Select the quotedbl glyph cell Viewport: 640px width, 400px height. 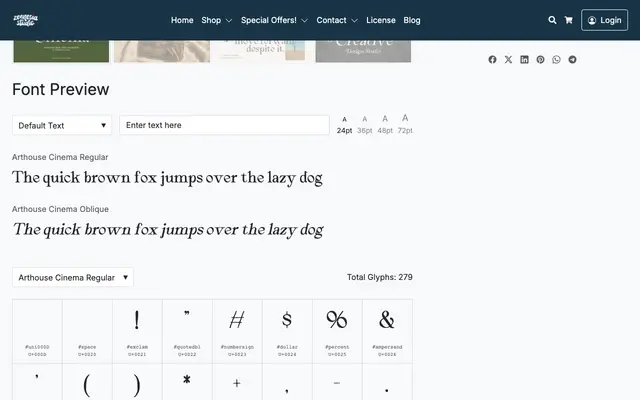click(187, 331)
